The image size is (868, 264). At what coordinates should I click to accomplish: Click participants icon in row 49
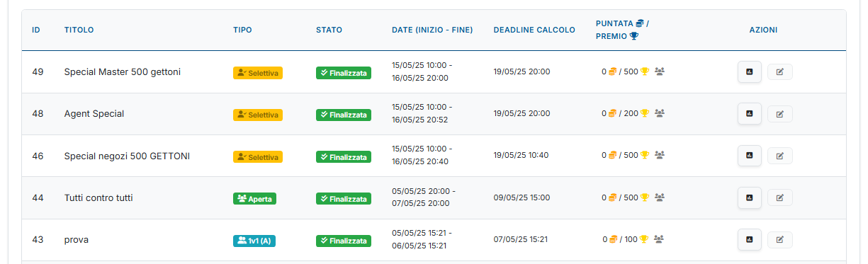coord(660,71)
